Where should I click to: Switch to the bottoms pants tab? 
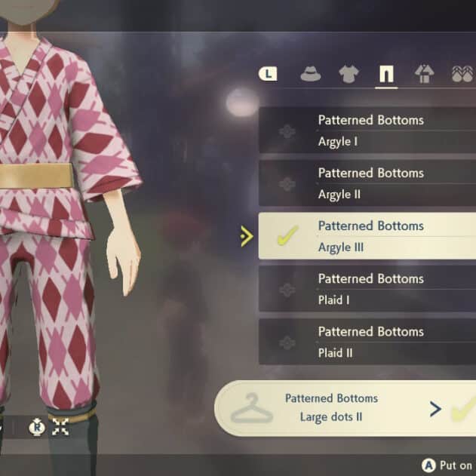pos(386,74)
